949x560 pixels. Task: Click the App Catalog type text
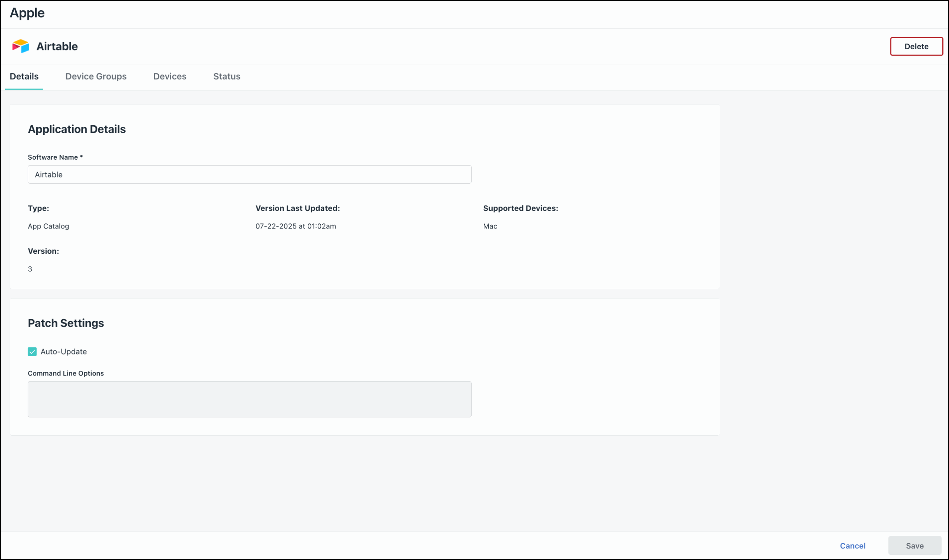coord(48,226)
